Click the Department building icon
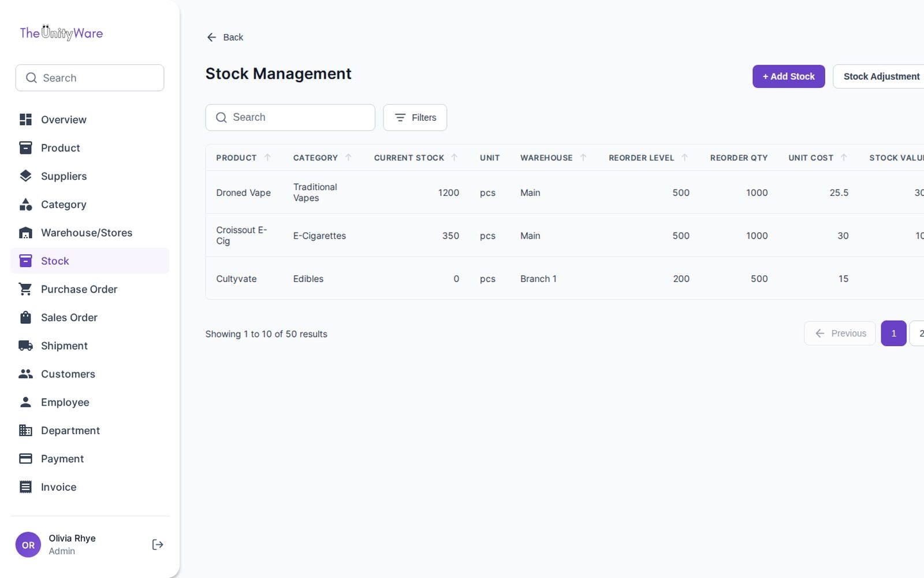The image size is (924, 578). 25,431
